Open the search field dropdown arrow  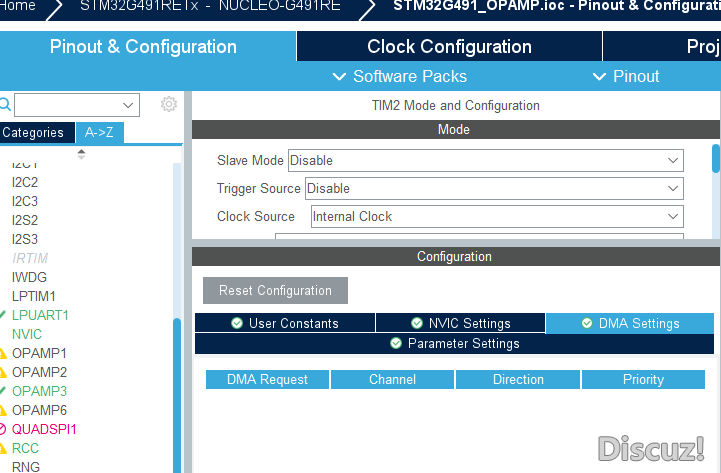click(128, 105)
